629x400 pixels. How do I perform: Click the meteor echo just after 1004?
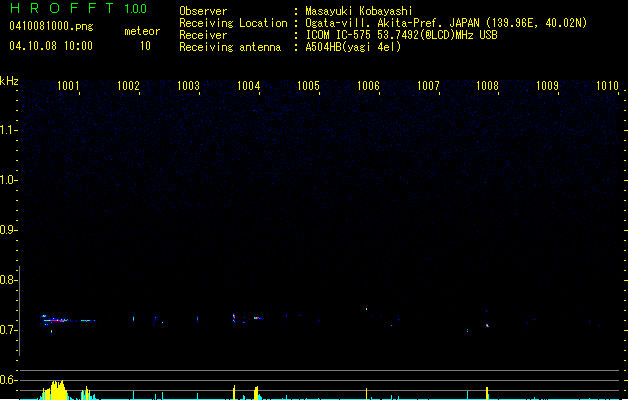pos(258,318)
